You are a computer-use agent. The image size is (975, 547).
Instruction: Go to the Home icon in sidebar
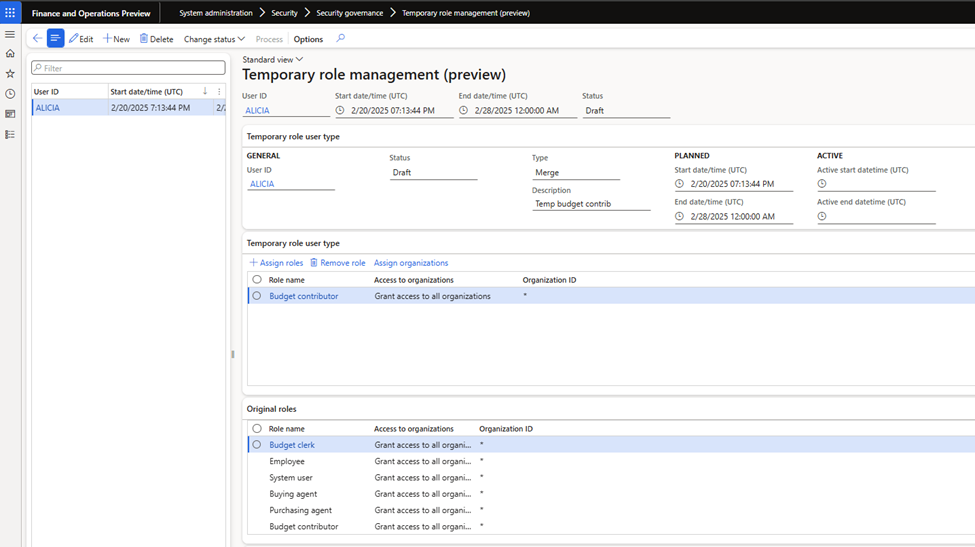(10, 54)
